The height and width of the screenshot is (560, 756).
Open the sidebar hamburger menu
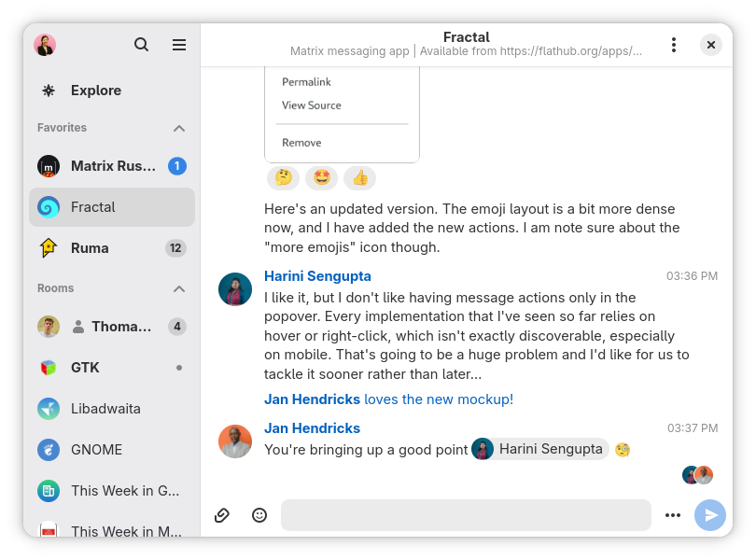click(179, 45)
